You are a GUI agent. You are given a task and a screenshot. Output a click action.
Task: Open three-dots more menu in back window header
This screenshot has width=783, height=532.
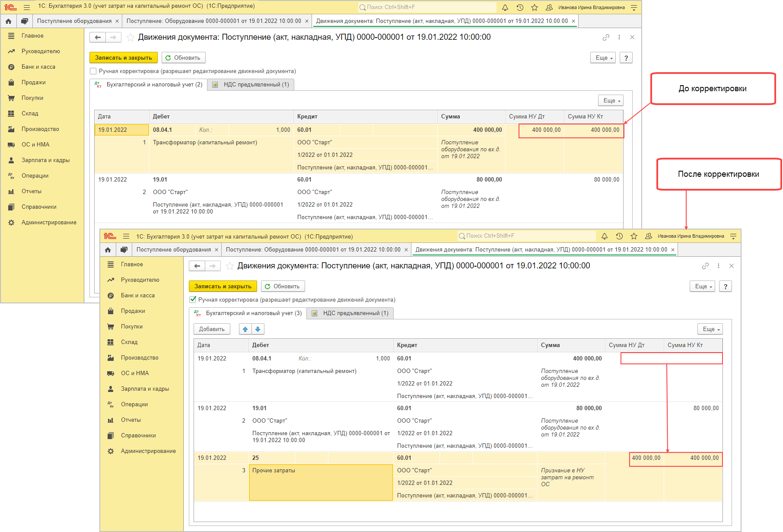[619, 38]
